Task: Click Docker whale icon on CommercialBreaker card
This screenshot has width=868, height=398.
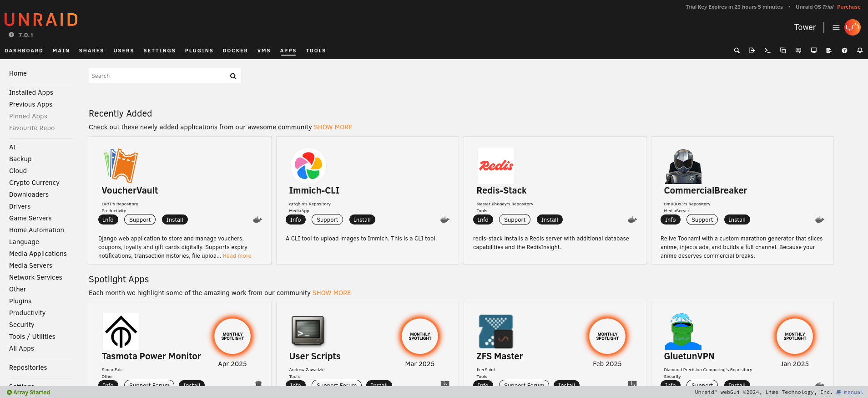Action: click(x=820, y=219)
